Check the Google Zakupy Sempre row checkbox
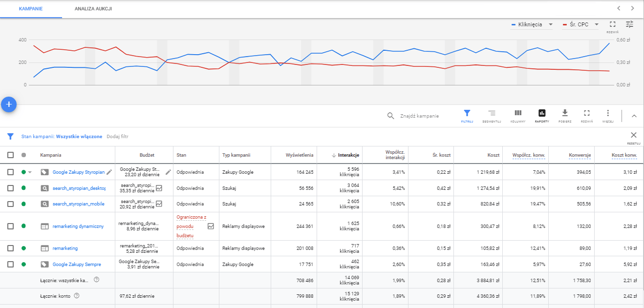Viewport: 644px width, 308px height. click(10, 265)
